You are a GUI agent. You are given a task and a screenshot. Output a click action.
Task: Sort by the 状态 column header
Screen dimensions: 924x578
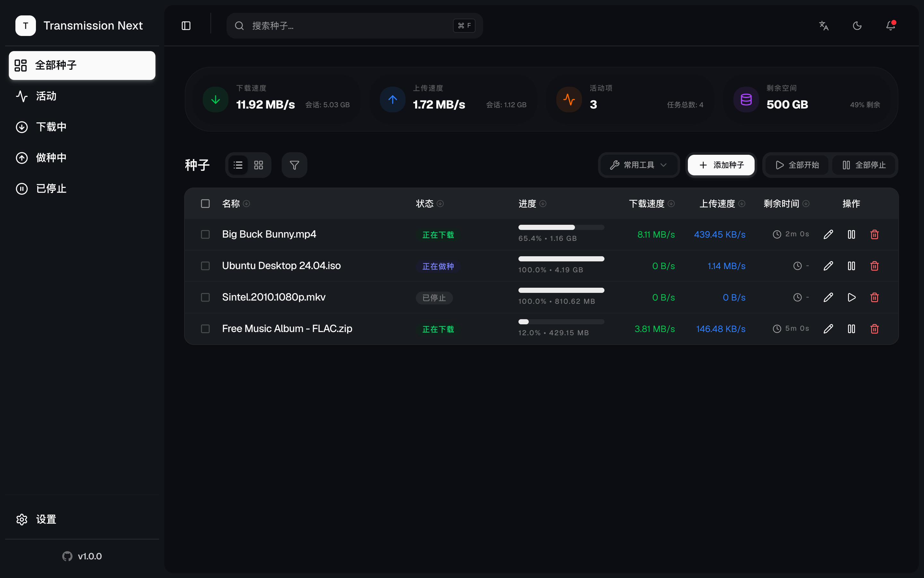(430, 204)
